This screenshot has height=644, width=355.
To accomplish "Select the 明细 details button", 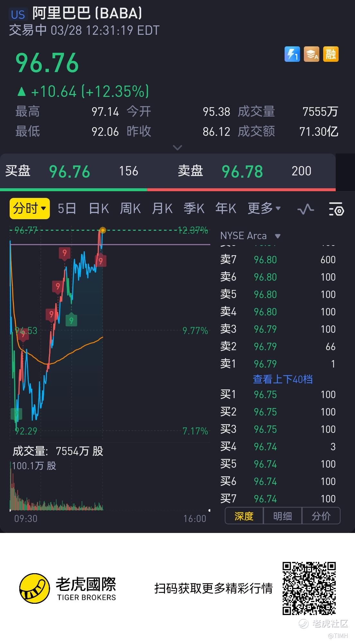I will [282, 516].
